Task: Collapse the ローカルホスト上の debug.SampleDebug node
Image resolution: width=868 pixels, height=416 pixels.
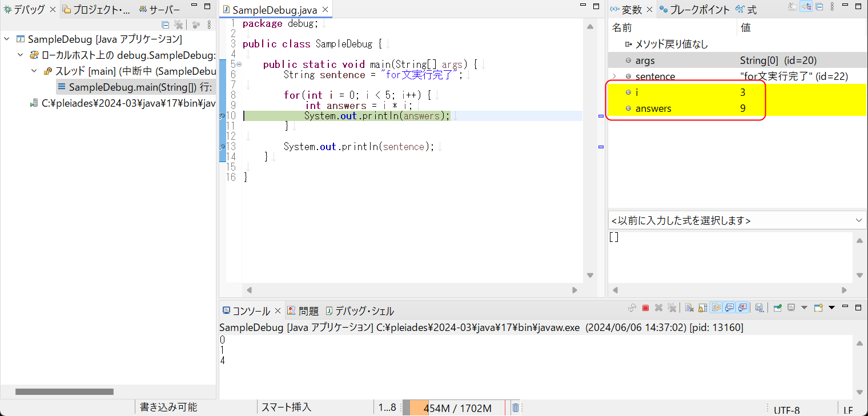Action: [x=21, y=55]
